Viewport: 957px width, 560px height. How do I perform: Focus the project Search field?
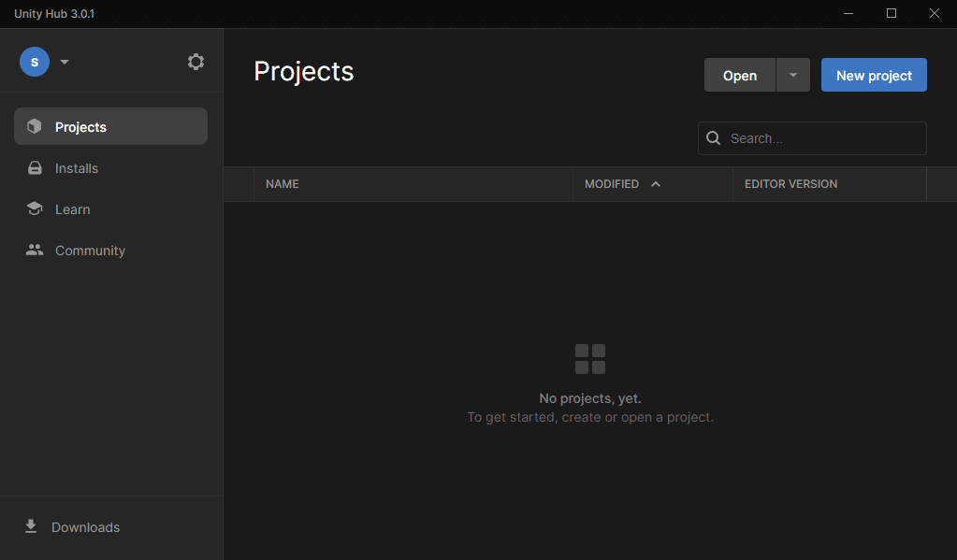(812, 138)
